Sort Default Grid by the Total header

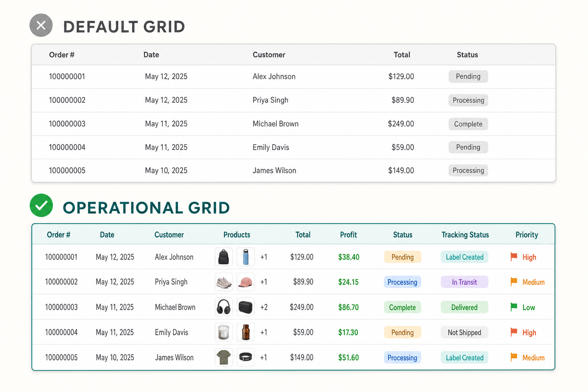[402, 55]
